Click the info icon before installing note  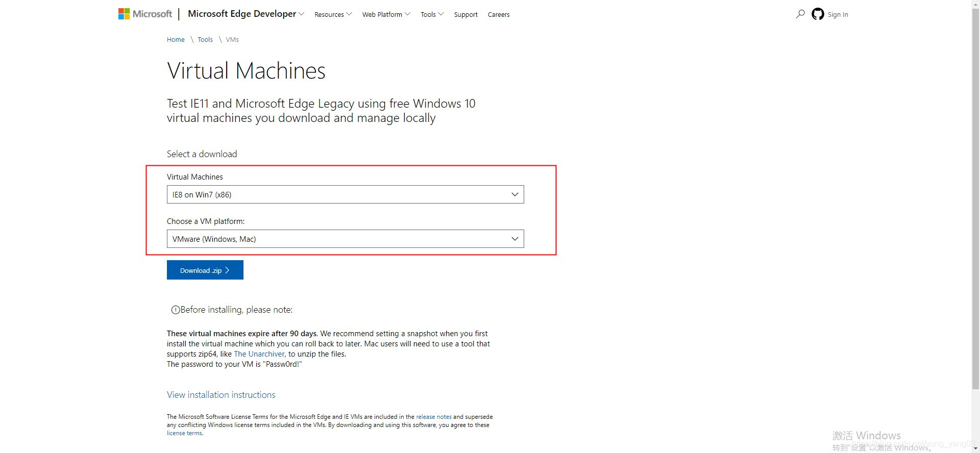click(x=175, y=310)
